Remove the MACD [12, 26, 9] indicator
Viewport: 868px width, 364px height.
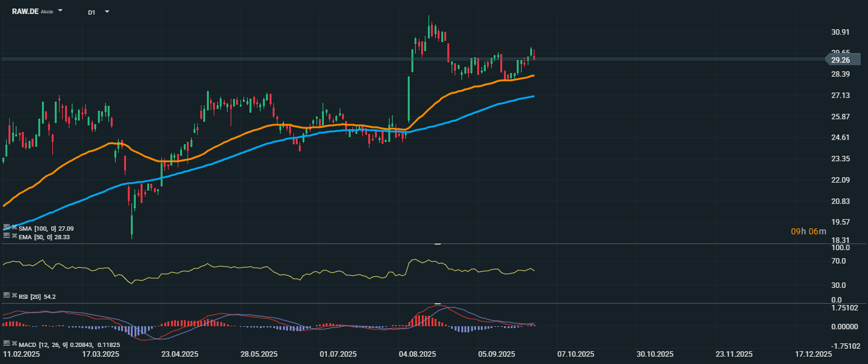pyautogui.click(x=14, y=343)
